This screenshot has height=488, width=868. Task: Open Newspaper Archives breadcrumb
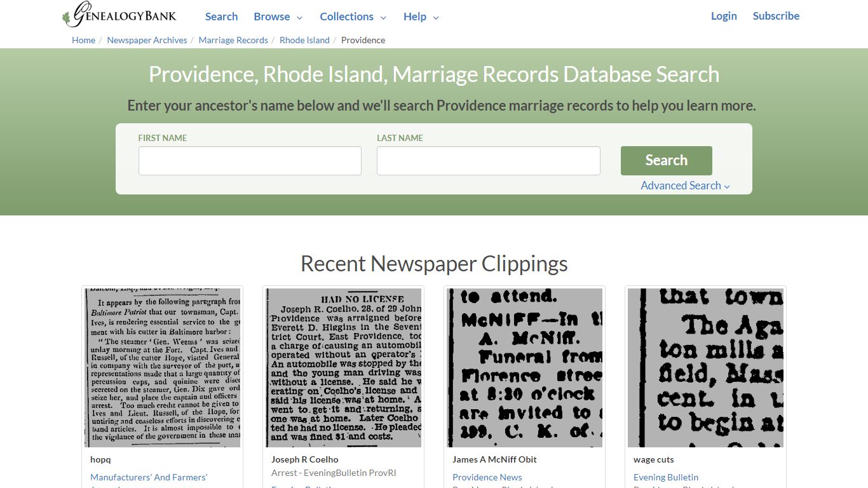pos(147,40)
